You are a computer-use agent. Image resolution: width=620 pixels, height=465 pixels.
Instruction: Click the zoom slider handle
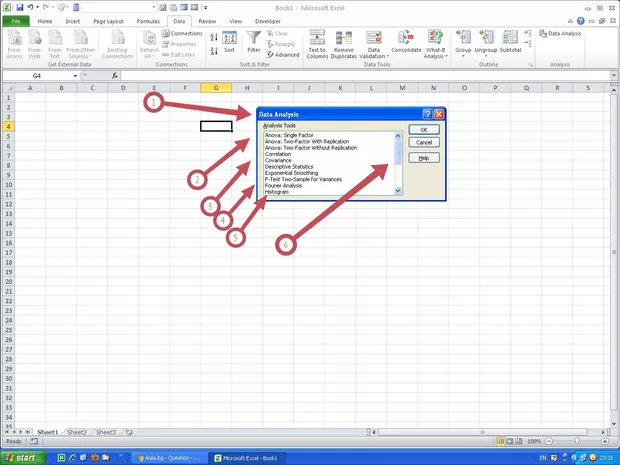[x=577, y=441]
